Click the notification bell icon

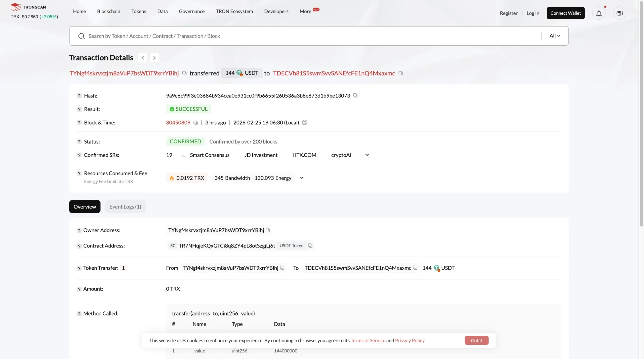(599, 13)
